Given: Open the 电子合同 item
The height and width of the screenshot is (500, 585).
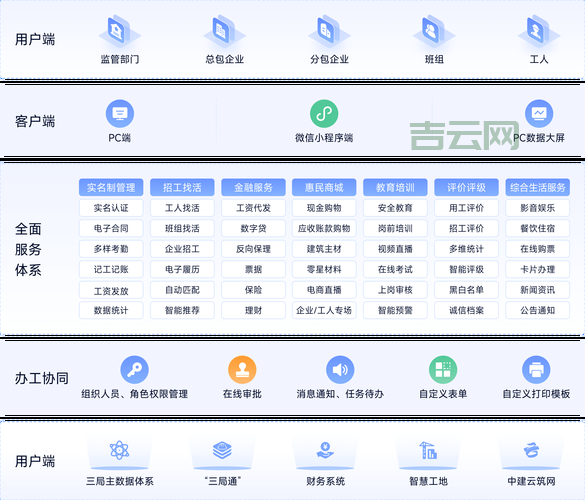Looking at the screenshot, I should [x=111, y=228].
